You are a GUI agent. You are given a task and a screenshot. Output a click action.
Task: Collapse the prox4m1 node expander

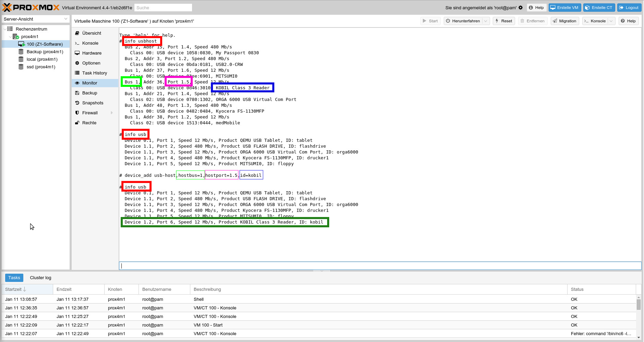[10, 37]
